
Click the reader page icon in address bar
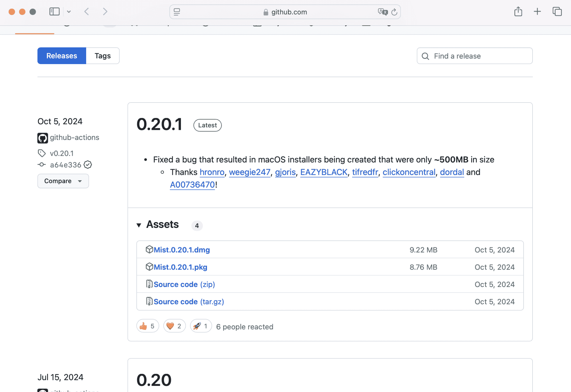point(177,12)
